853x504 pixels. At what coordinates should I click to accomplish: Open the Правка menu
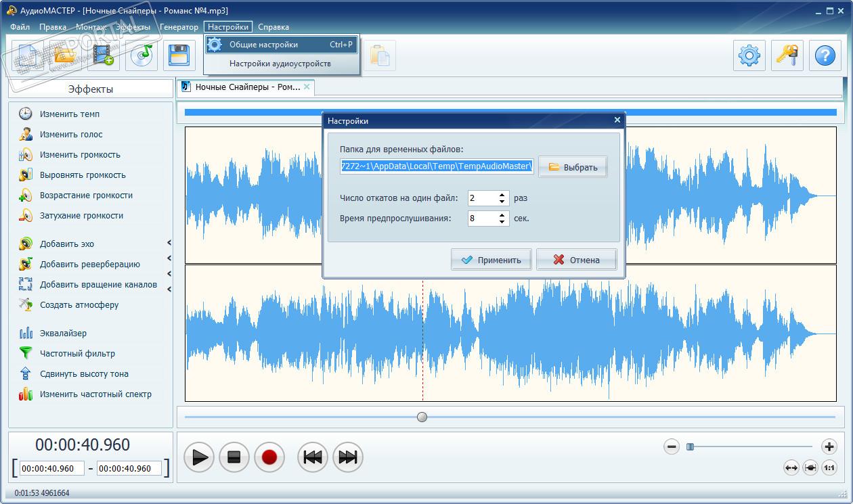tap(53, 27)
